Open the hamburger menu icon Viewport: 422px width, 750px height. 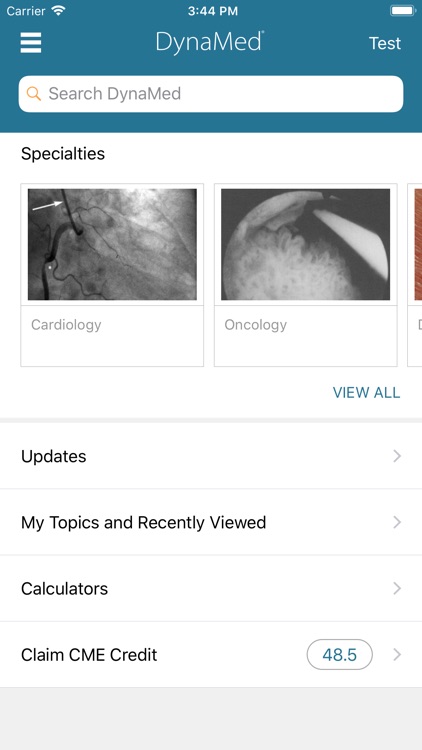point(31,43)
